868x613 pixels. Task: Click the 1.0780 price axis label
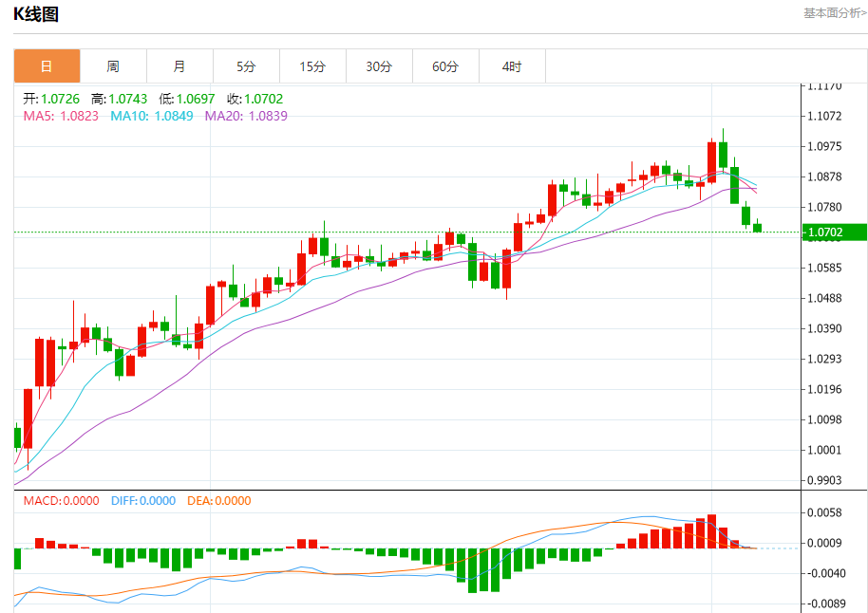point(824,208)
